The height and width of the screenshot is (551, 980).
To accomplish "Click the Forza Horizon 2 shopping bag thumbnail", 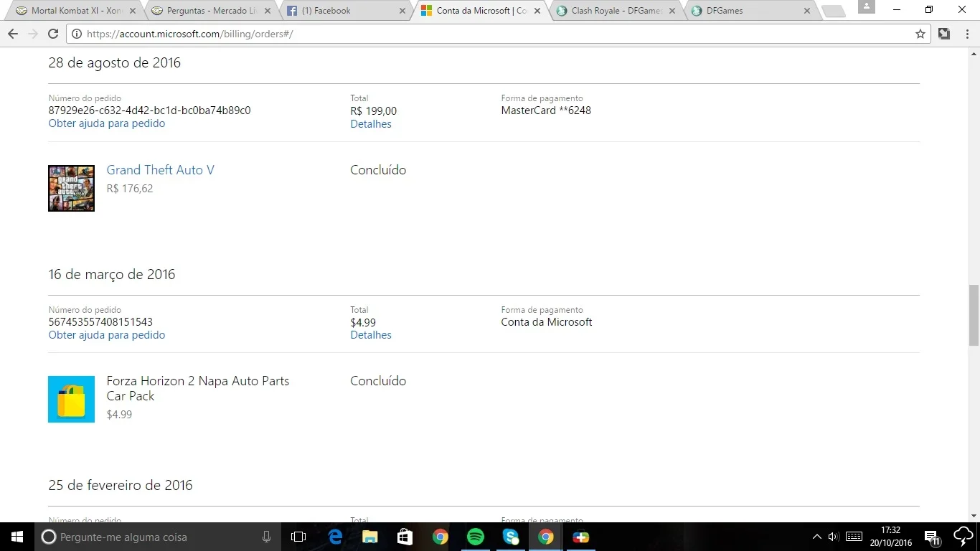I will click(71, 399).
